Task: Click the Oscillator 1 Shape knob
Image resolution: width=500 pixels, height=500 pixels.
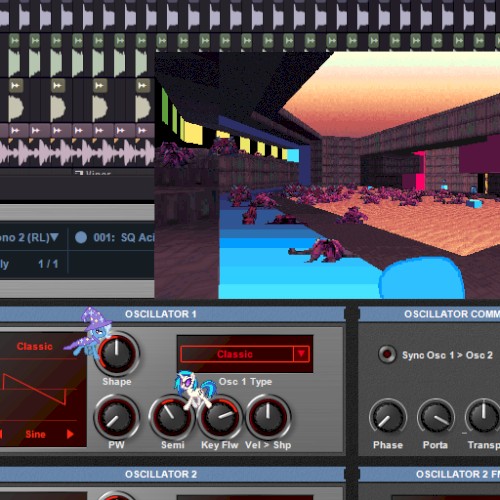Action: click(117, 354)
